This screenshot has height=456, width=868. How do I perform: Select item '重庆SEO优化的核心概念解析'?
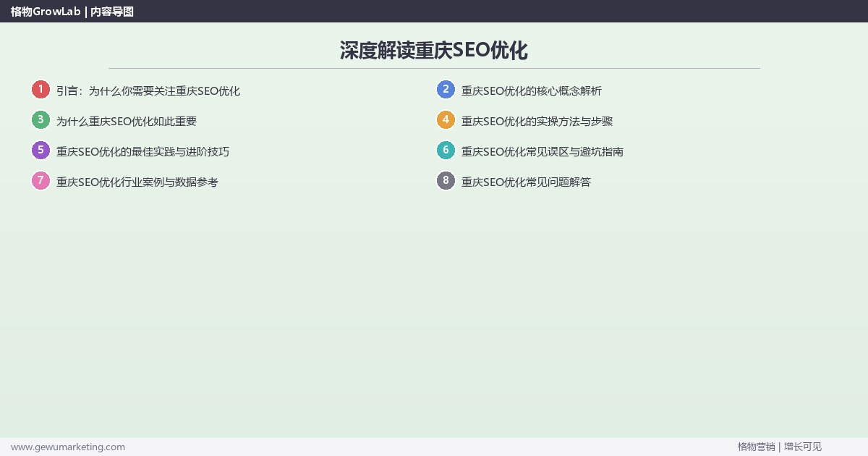pos(532,91)
